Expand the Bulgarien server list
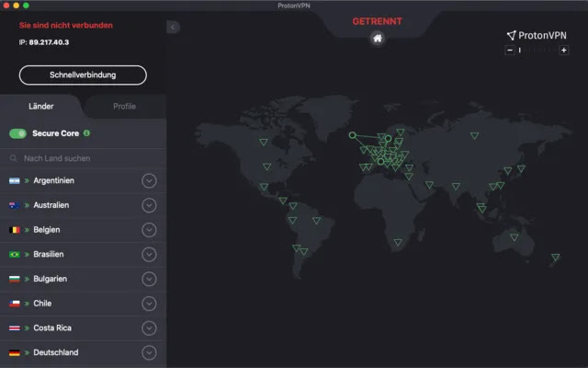588x368 pixels. click(149, 279)
